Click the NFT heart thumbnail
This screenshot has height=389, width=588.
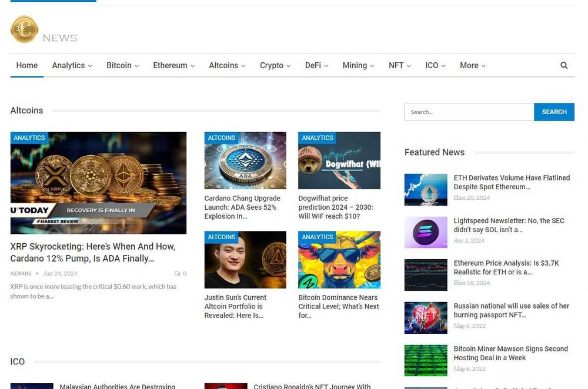(426, 318)
